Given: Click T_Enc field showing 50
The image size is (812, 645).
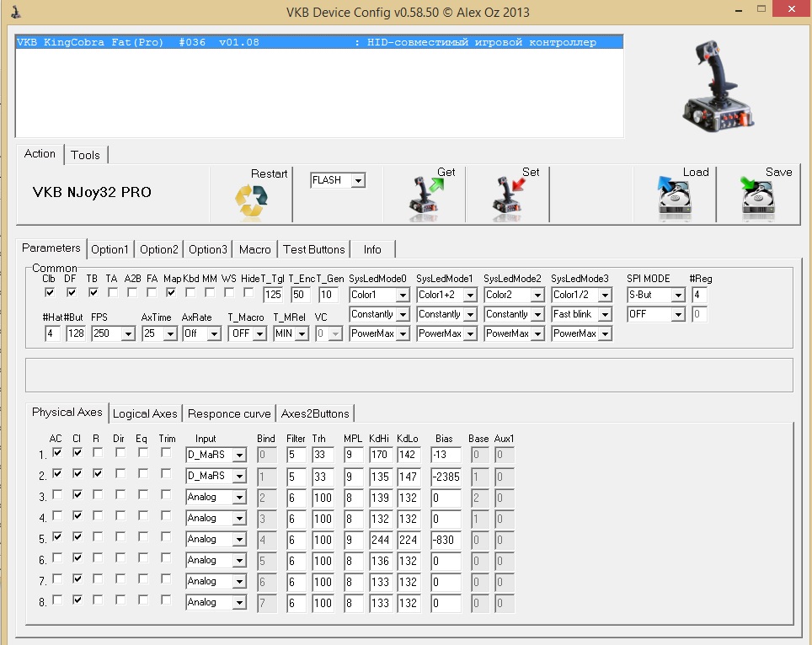Looking at the screenshot, I should click(301, 295).
